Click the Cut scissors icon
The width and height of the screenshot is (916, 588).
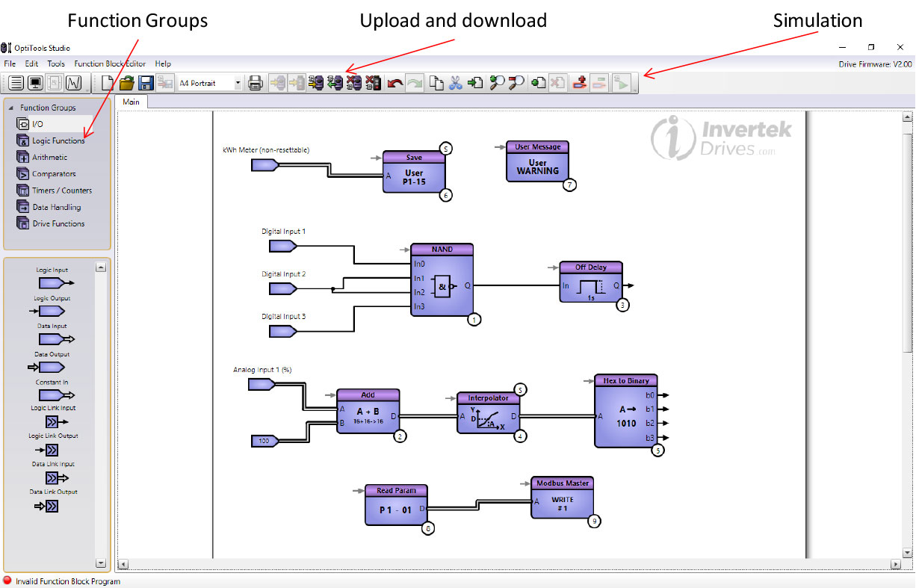click(455, 83)
